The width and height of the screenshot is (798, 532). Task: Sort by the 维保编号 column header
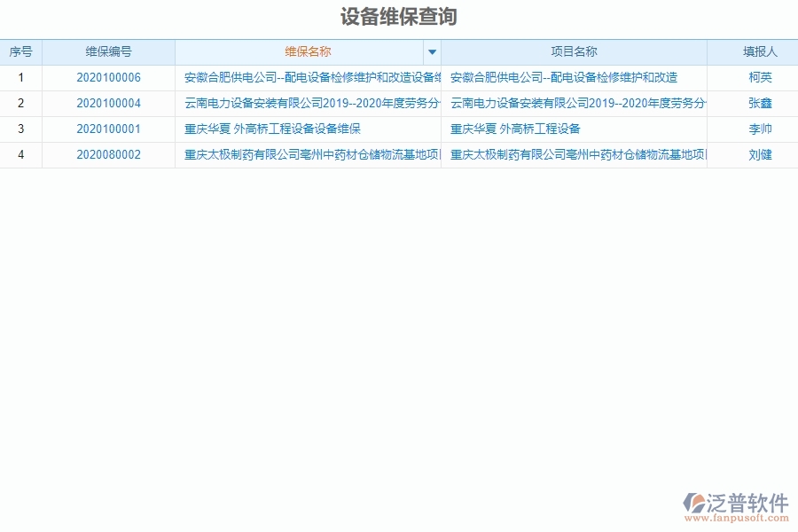pyautogui.click(x=108, y=52)
